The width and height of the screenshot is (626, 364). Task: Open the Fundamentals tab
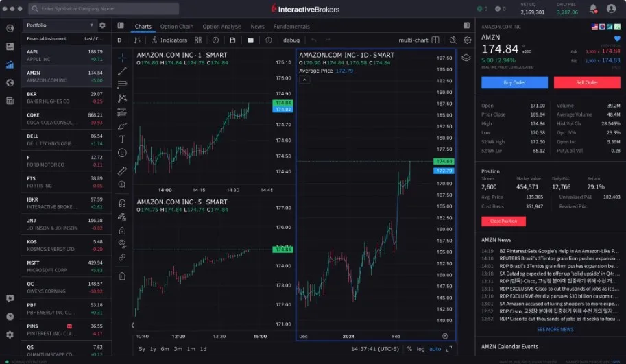coord(291,27)
